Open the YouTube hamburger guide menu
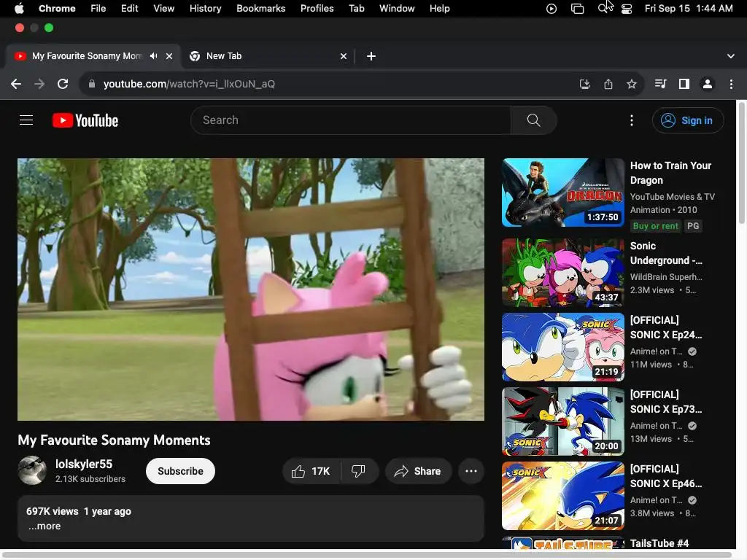 point(26,120)
